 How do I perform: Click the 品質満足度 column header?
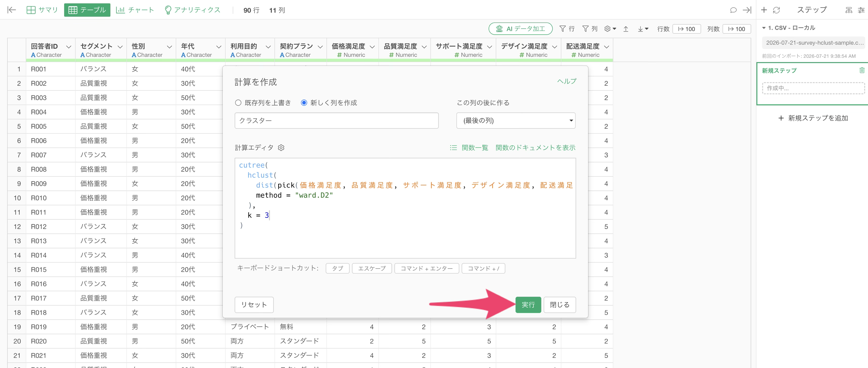pos(404,50)
